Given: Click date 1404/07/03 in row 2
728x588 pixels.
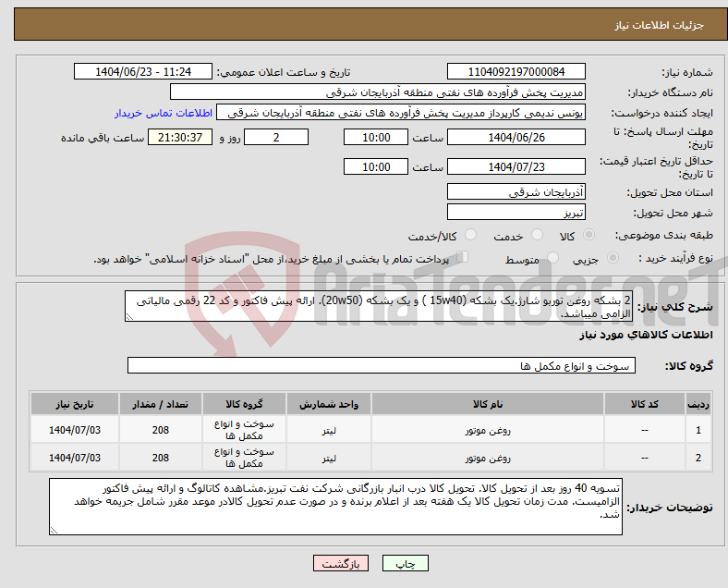Looking at the screenshot, I should pyautogui.click(x=75, y=458).
